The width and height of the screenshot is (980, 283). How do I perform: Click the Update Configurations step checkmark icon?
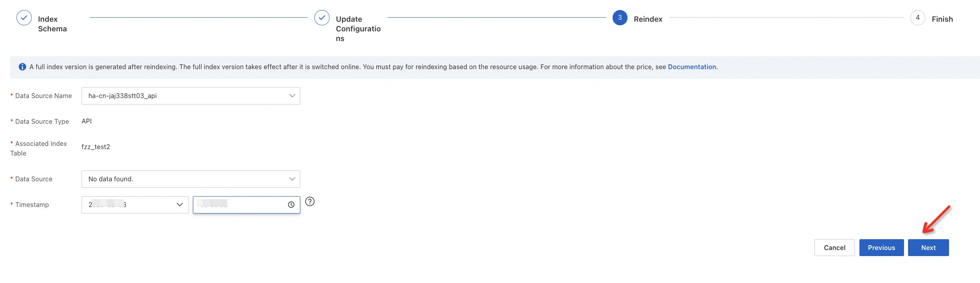[322, 18]
